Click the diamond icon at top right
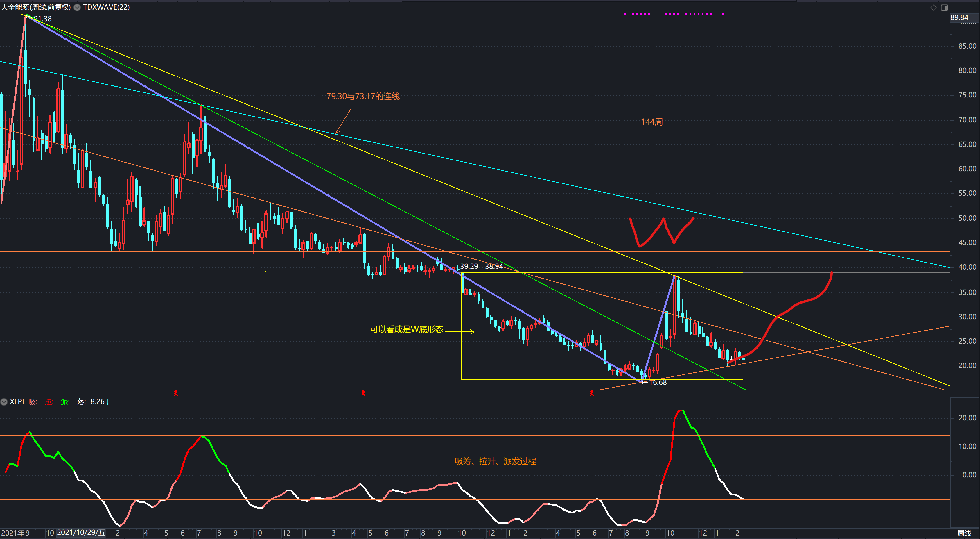 (933, 8)
